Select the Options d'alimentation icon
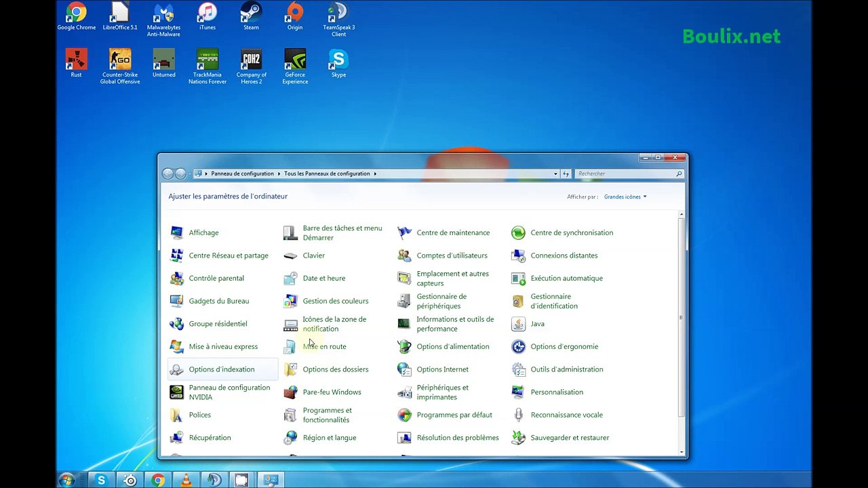This screenshot has height=488, width=868. (405, 346)
